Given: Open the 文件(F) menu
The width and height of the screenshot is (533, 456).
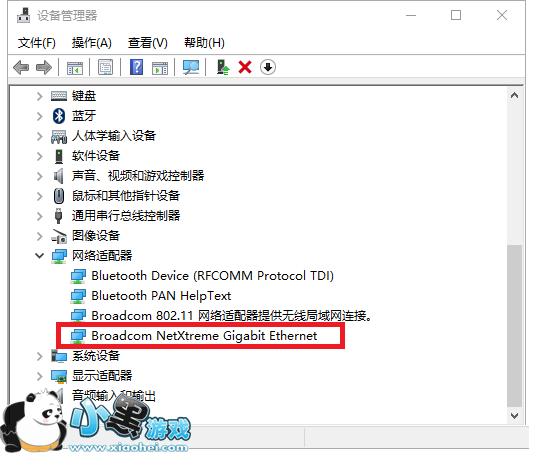Looking at the screenshot, I should point(36,43).
